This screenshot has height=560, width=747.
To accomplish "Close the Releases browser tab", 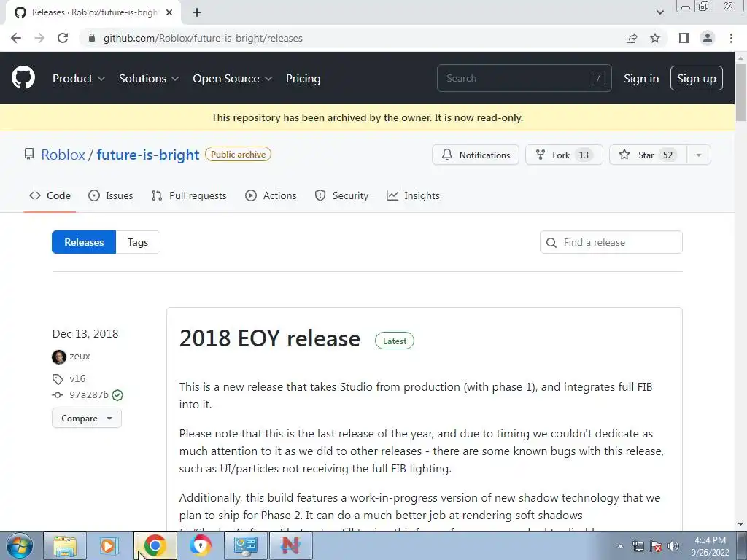I will [x=169, y=12].
